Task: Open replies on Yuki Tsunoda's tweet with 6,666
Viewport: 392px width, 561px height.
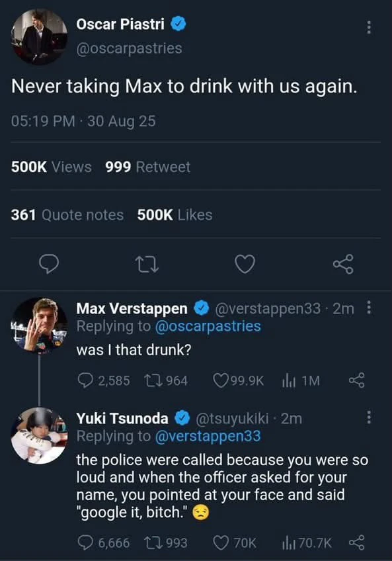Action: click(x=104, y=542)
